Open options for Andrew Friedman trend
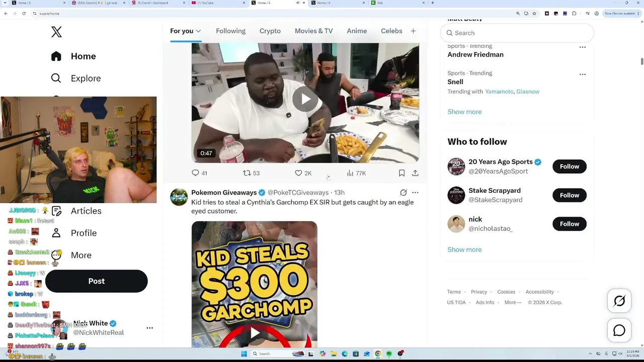644x362 pixels. [x=583, y=47]
